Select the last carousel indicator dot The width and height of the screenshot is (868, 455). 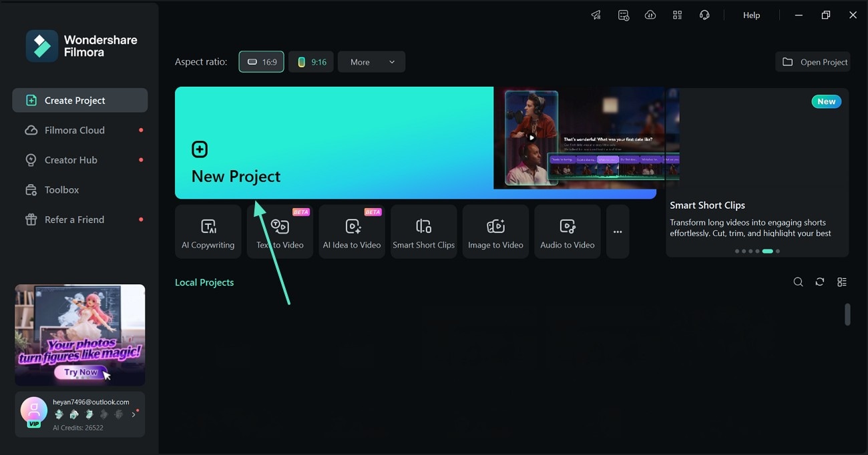coord(778,252)
